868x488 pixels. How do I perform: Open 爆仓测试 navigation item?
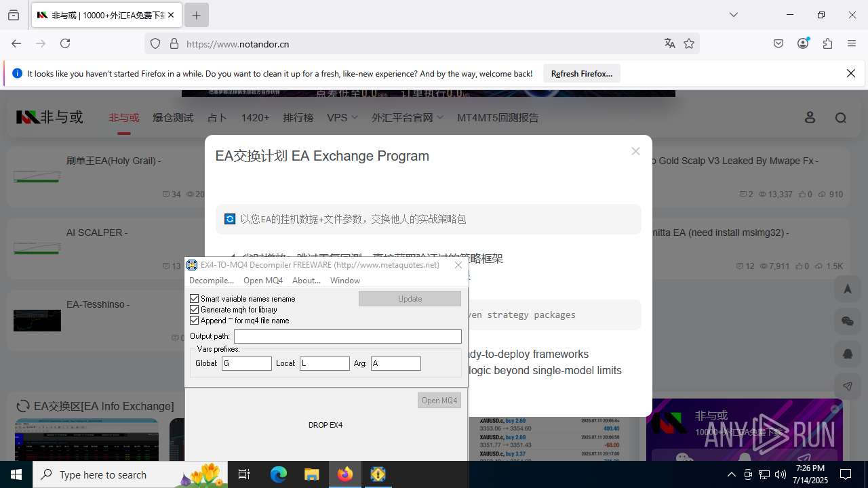(x=173, y=117)
